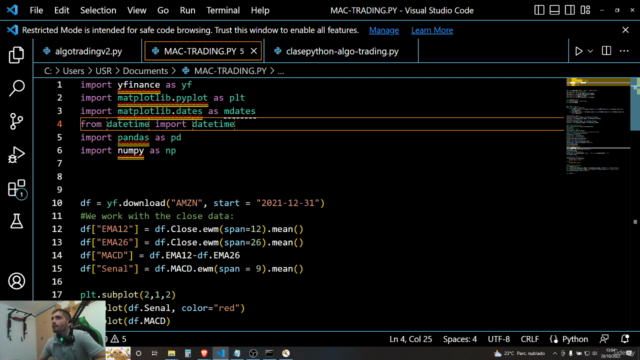This screenshot has width=640, height=360.
Task: Click the VS Code icon in taskbar
Action: [220, 353]
